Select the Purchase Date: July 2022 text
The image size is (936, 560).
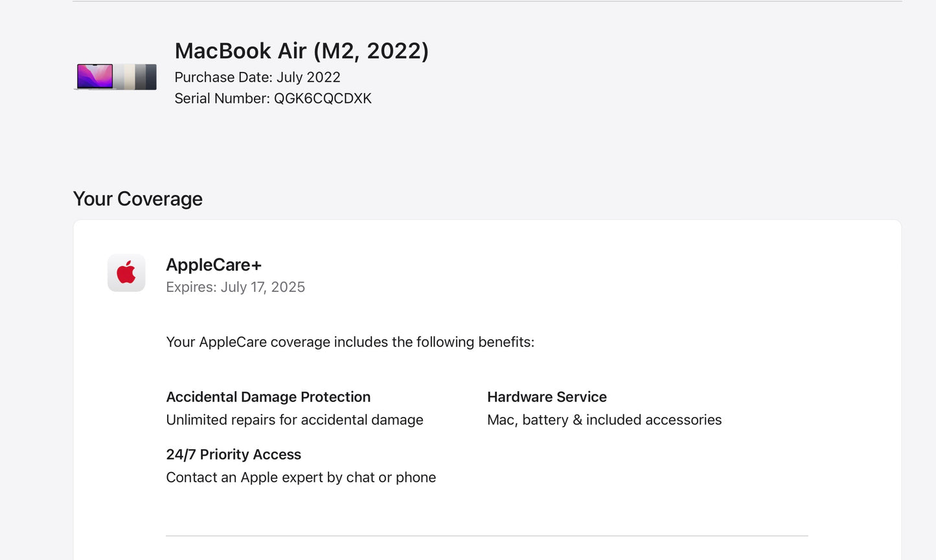coord(257,77)
